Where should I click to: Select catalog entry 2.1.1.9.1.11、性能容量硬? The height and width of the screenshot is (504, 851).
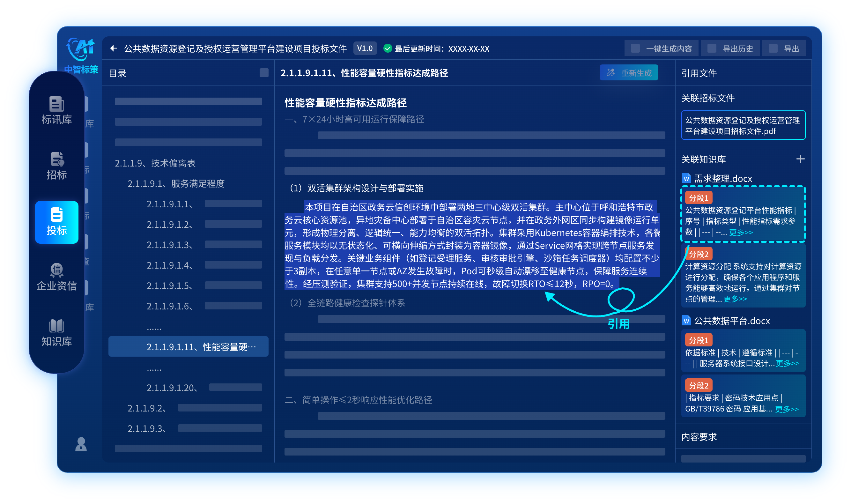[x=201, y=347]
